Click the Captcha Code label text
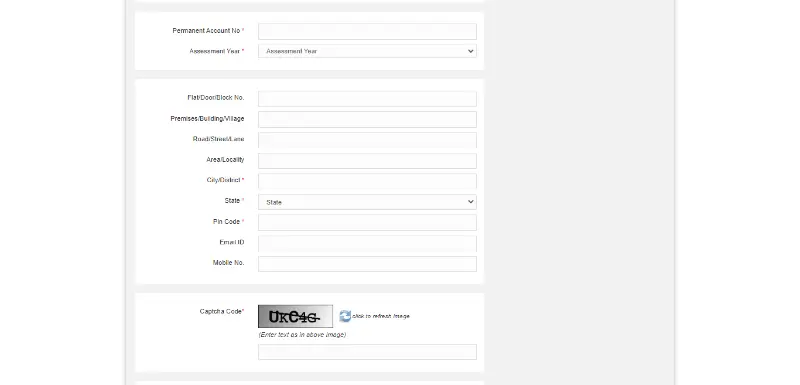800x385 pixels. click(221, 311)
